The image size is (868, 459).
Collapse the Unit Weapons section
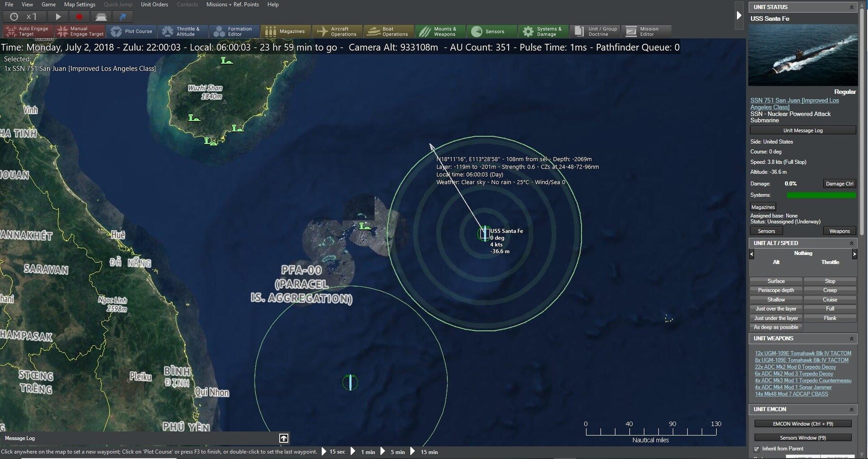[851, 338]
